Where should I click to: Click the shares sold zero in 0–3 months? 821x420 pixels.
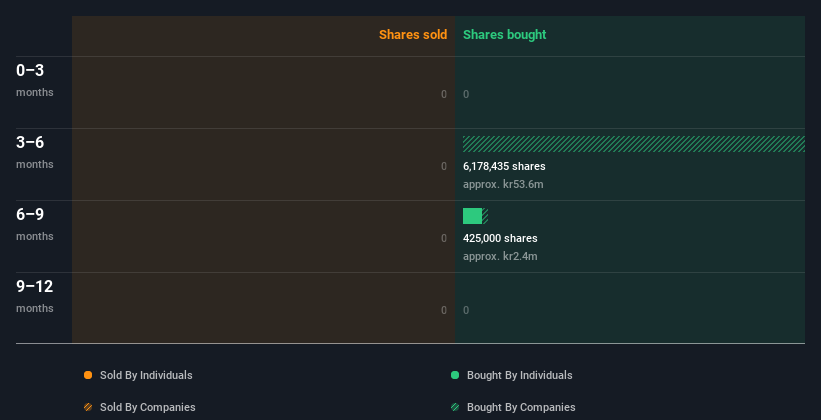point(444,94)
